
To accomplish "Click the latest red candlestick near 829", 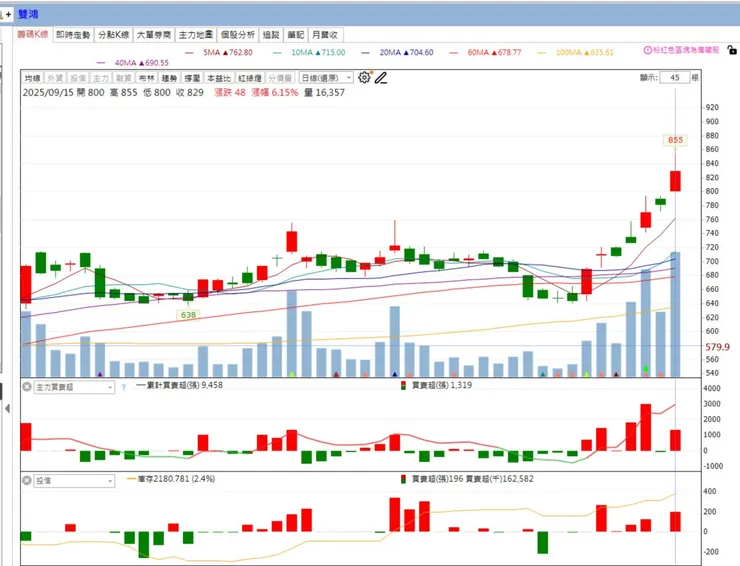I will click(x=675, y=181).
